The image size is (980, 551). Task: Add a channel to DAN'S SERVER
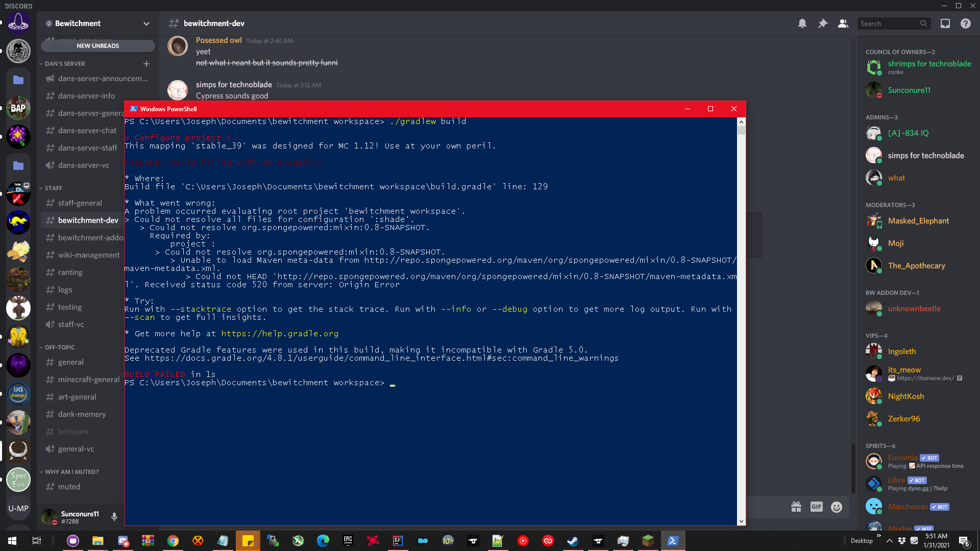click(146, 63)
